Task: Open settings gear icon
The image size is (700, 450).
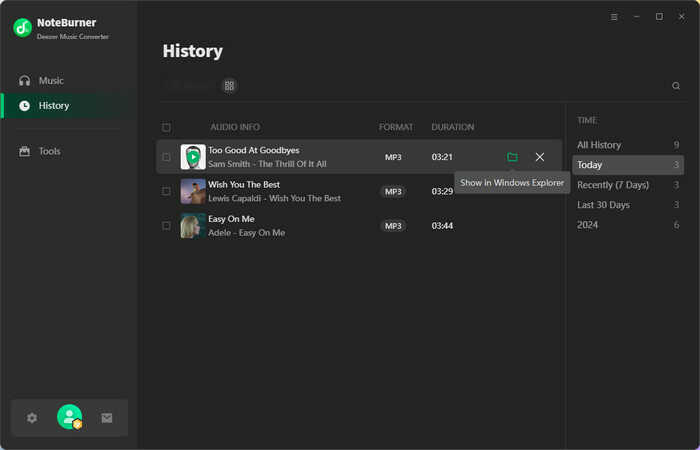Action: (x=32, y=418)
